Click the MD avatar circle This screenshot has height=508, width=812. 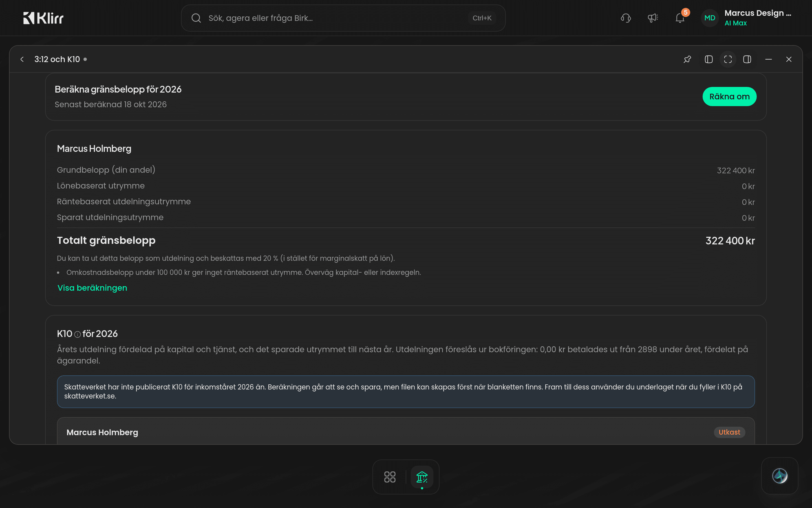pyautogui.click(x=710, y=18)
